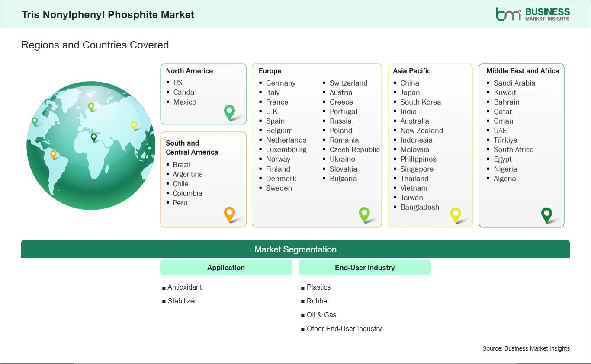Click the Tris Nonylphenyl Phosphite Market title
Screen dimensions: 591x364
(x=108, y=15)
